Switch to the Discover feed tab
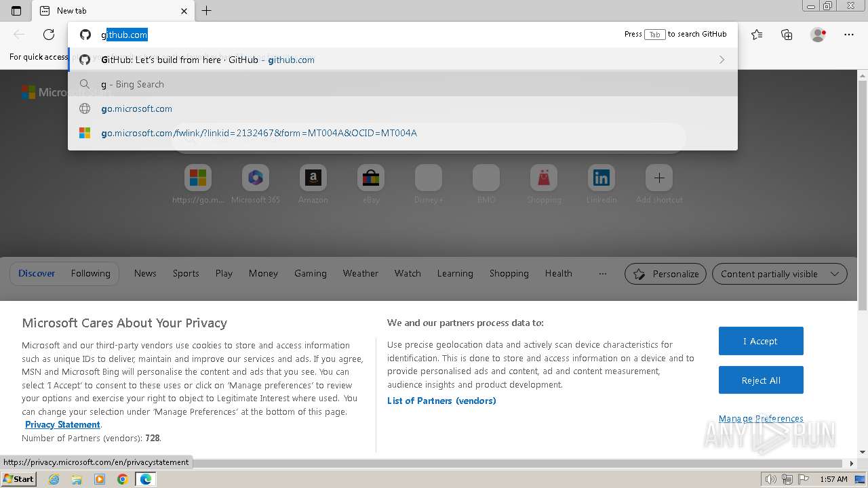 click(x=37, y=273)
